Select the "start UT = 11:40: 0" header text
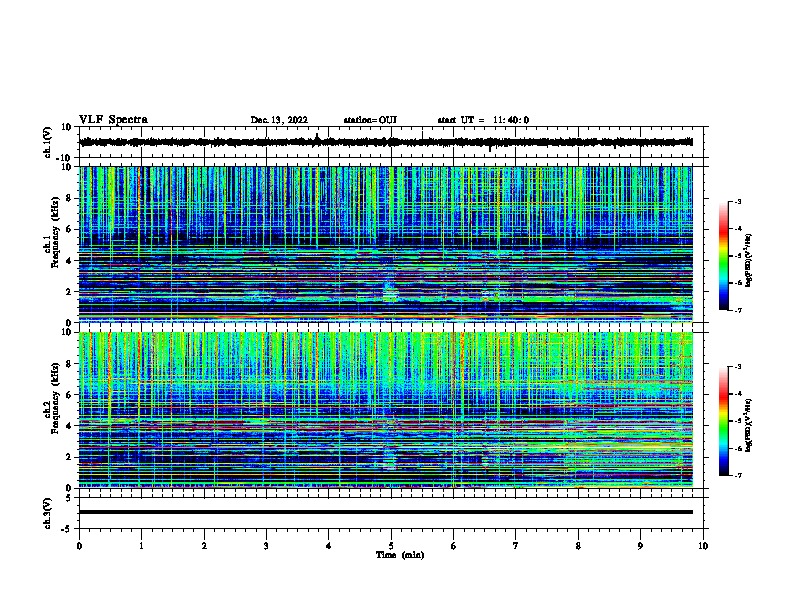The image size is (792, 612). coord(483,120)
